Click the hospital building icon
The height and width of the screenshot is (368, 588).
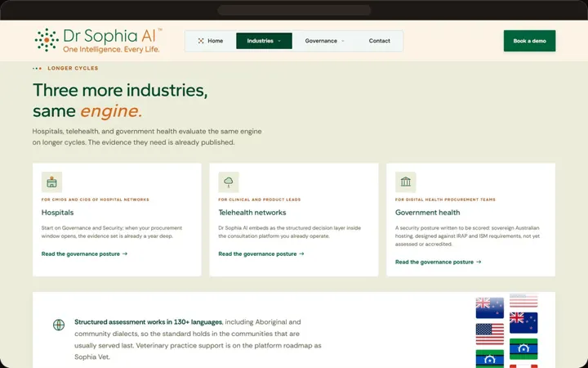click(x=51, y=182)
